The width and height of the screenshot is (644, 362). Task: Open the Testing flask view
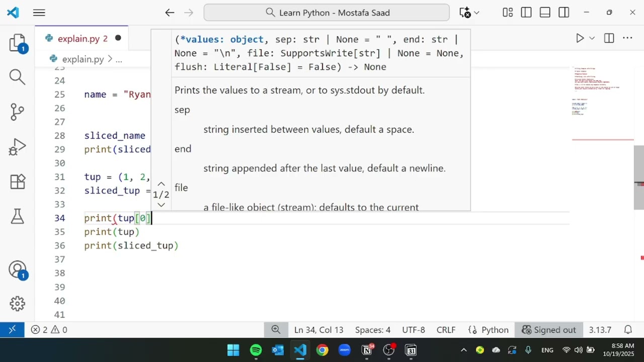tap(17, 216)
